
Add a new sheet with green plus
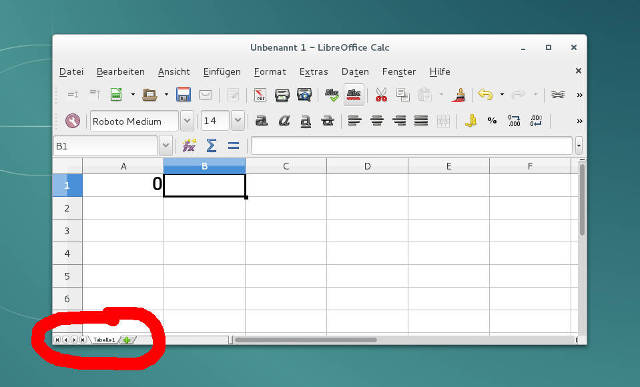coord(127,340)
